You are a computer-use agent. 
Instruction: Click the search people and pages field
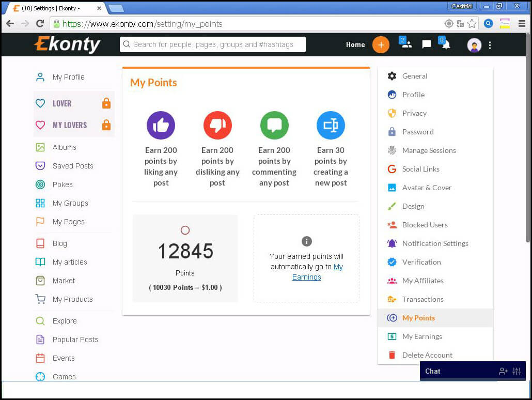pyautogui.click(x=213, y=44)
